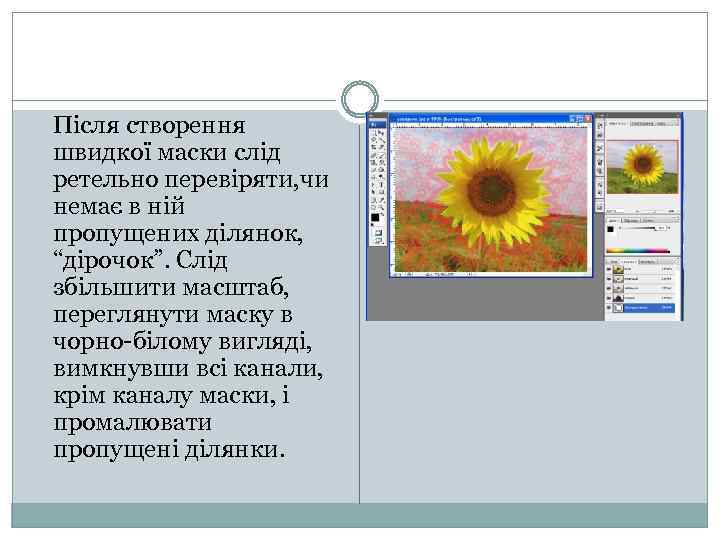Click the text line 'Після створення'

149,125
